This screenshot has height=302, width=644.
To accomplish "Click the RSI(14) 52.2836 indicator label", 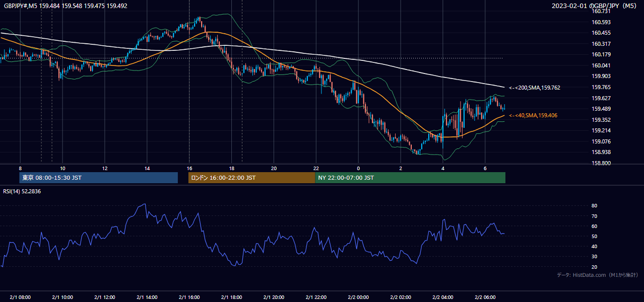I will (22, 191).
